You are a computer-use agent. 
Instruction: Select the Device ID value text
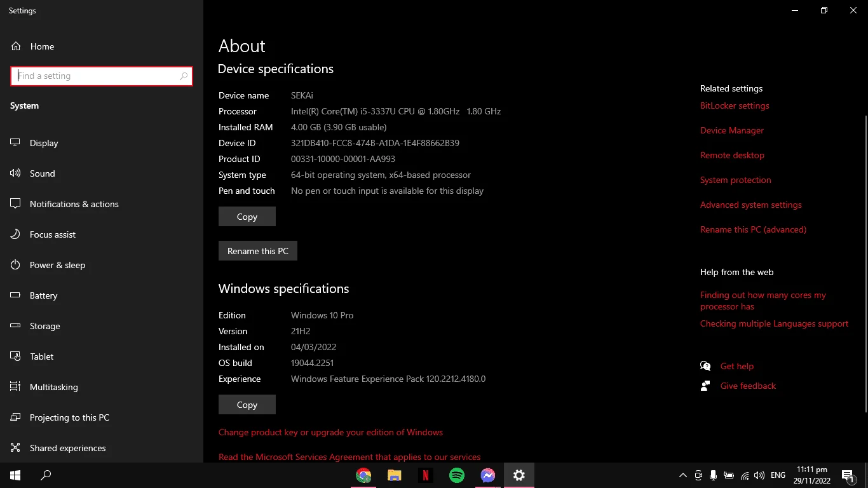[375, 143]
